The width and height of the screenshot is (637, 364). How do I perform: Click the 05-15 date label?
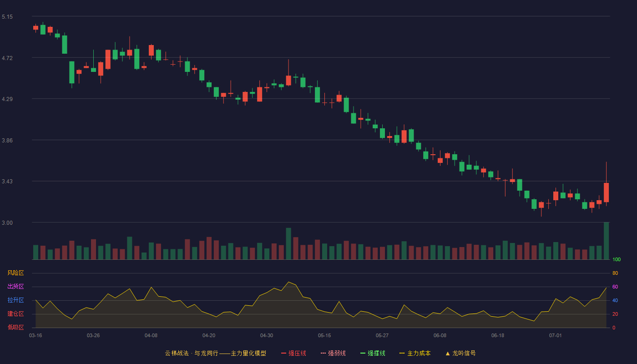coord(324,335)
